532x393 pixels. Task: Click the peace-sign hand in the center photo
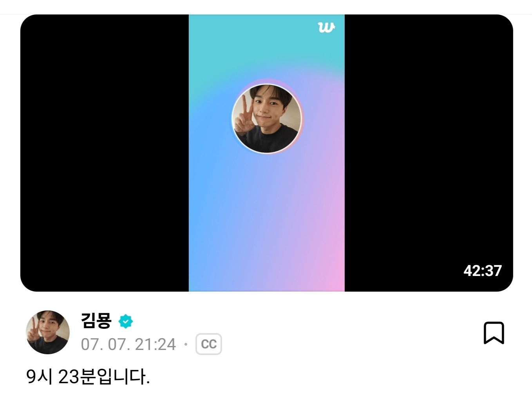244,117
